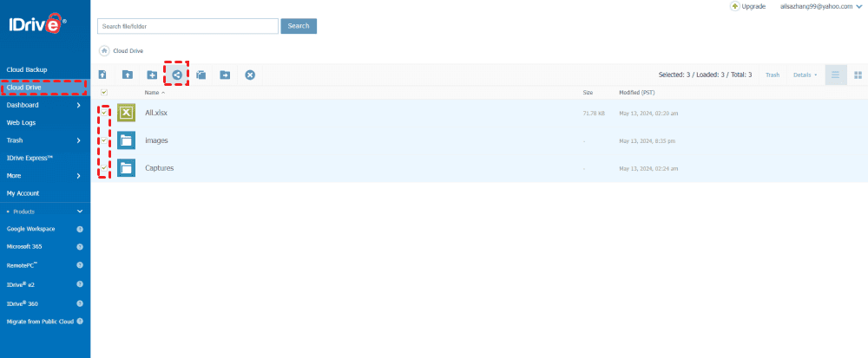Select Cloud Drive in sidebar
Viewport: 868px width, 358px height.
(x=23, y=88)
